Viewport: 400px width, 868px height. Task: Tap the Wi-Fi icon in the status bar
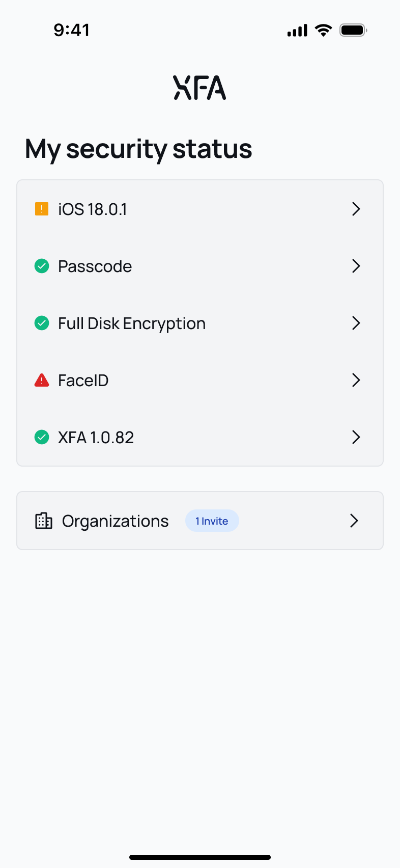323,30
